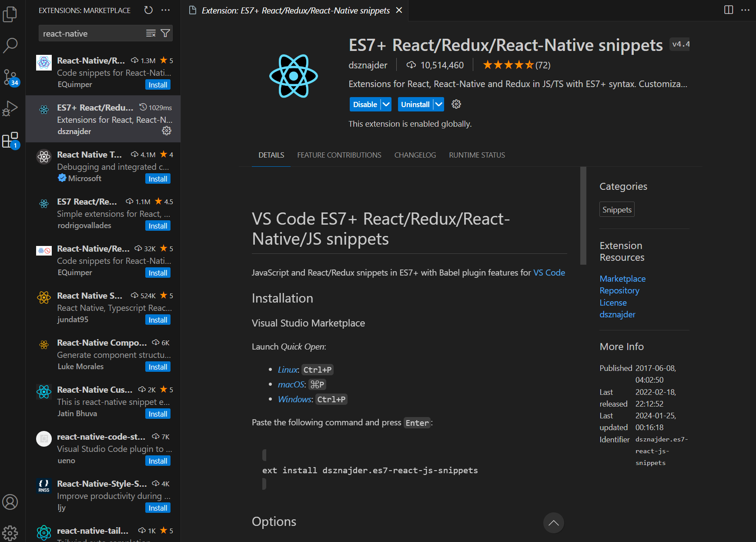Open the extensions More Actions menu
The height and width of the screenshot is (542, 756).
[166, 10]
